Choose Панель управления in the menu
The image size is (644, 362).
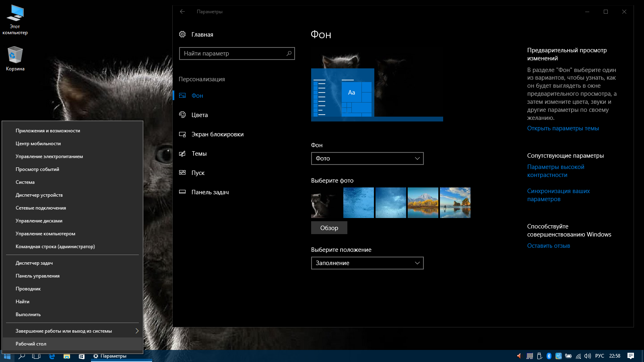pyautogui.click(x=37, y=276)
